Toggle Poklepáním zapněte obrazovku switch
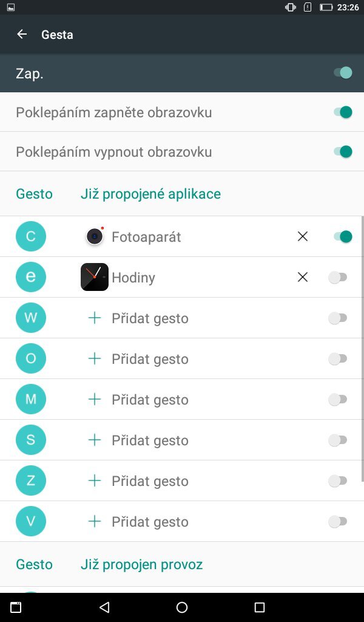Image resolution: width=364 pixels, height=622 pixels. [x=343, y=112]
